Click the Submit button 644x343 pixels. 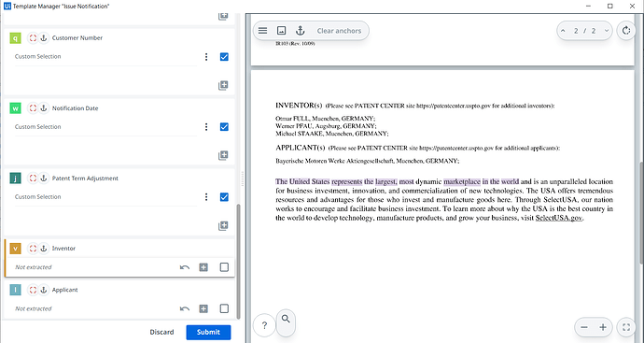pos(208,332)
